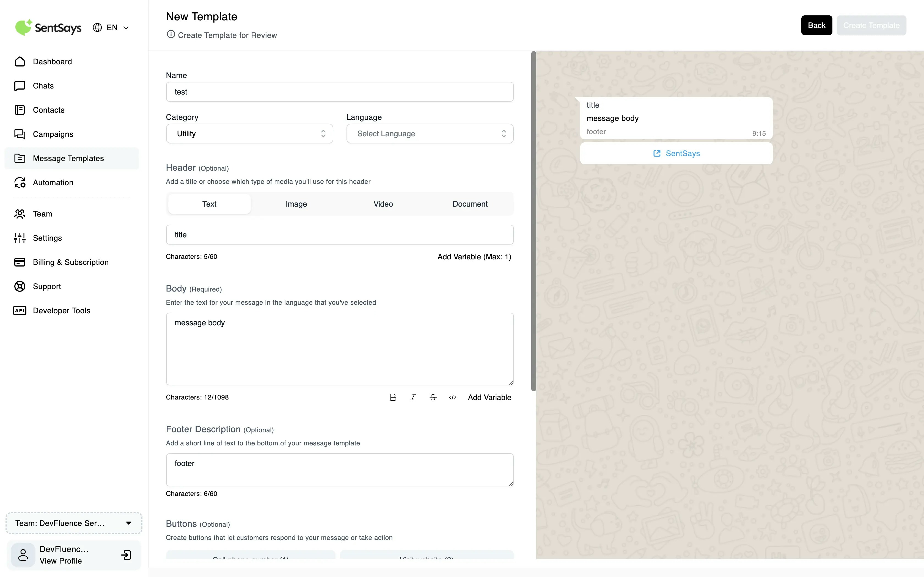This screenshot has height=577, width=924.
Task: Apply strikethrough formatting icon
Action: pos(433,397)
